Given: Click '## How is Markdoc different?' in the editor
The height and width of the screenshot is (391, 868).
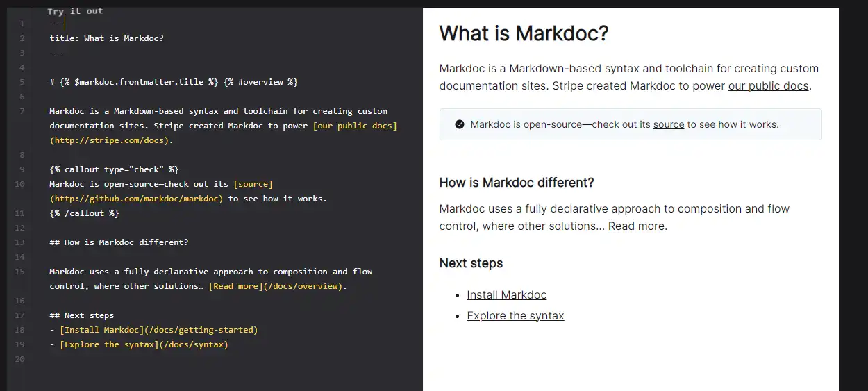Looking at the screenshot, I should coord(119,242).
